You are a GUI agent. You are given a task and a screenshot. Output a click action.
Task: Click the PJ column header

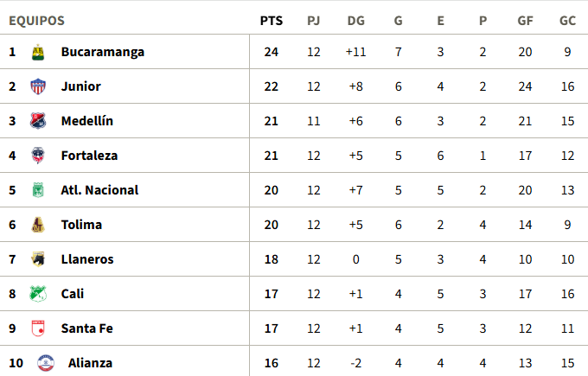[x=313, y=21]
